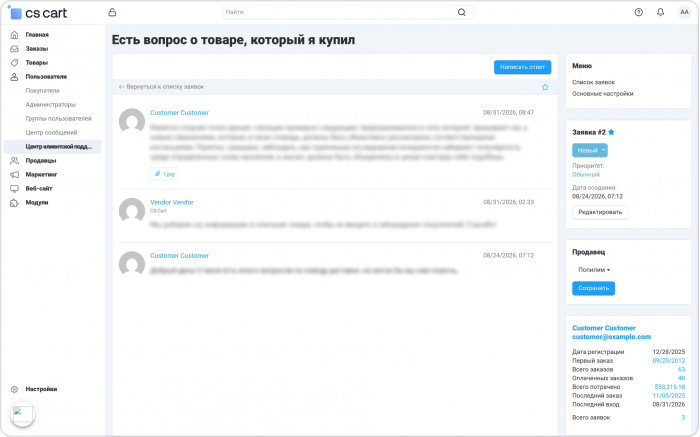Click total orders value 63

click(x=681, y=370)
